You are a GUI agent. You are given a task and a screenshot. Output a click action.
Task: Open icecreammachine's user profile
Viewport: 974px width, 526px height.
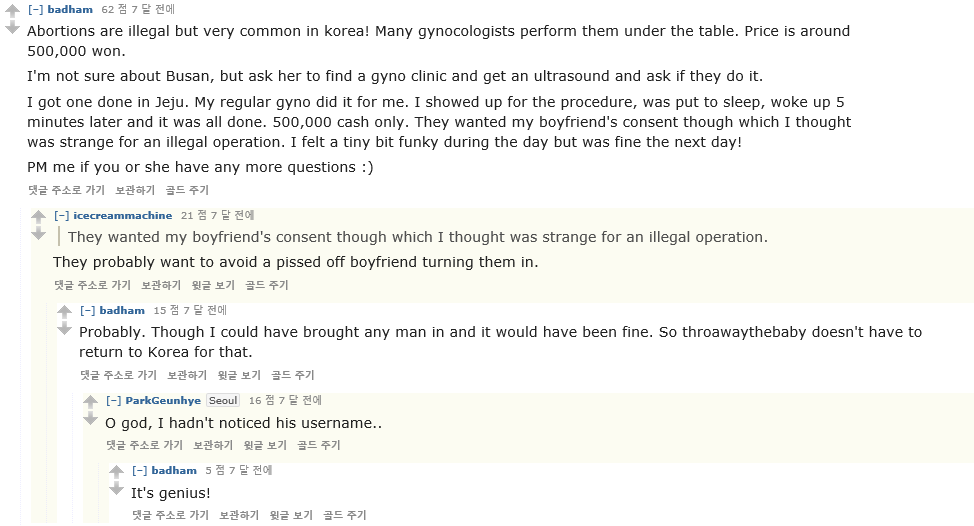[x=122, y=216]
